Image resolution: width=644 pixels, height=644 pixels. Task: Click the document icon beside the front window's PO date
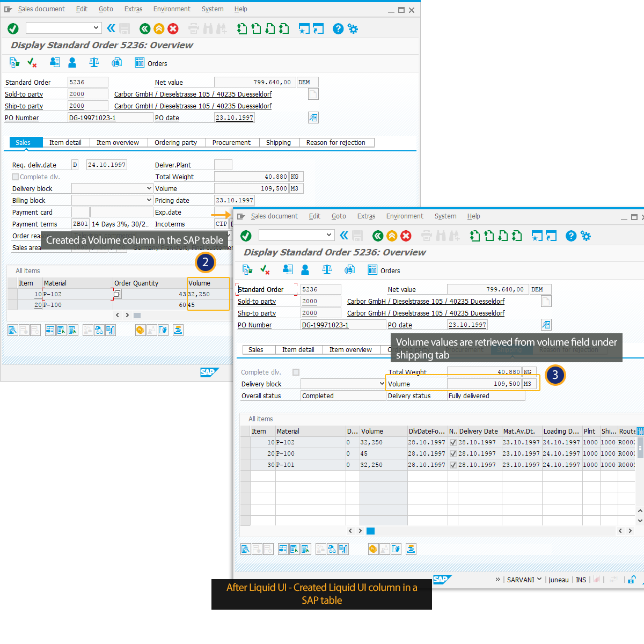(546, 325)
